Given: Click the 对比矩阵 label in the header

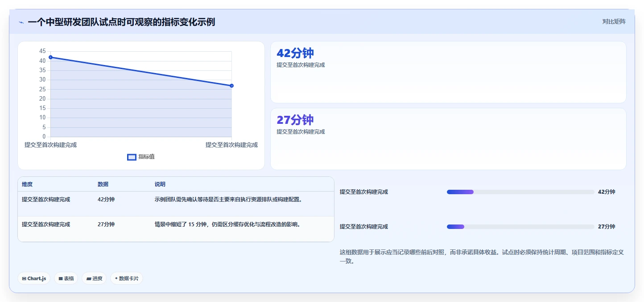Looking at the screenshot, I should pos(614,21).
